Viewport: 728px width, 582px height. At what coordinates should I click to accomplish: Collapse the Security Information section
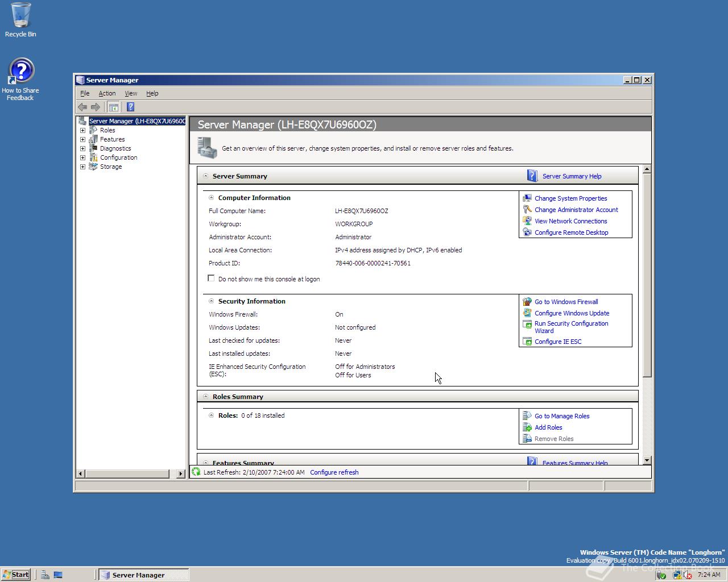pos(211,301)
